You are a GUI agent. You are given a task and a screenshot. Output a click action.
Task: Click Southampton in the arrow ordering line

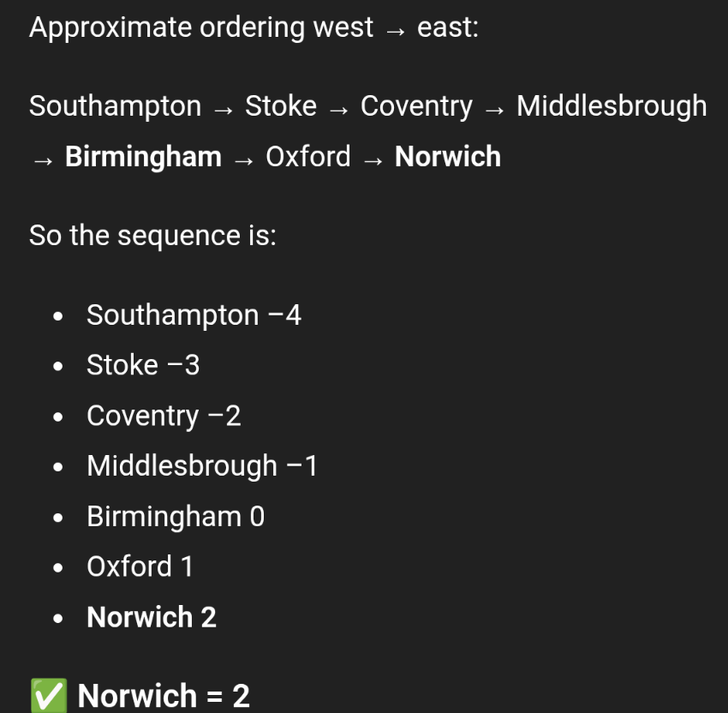tap(115, 106)
